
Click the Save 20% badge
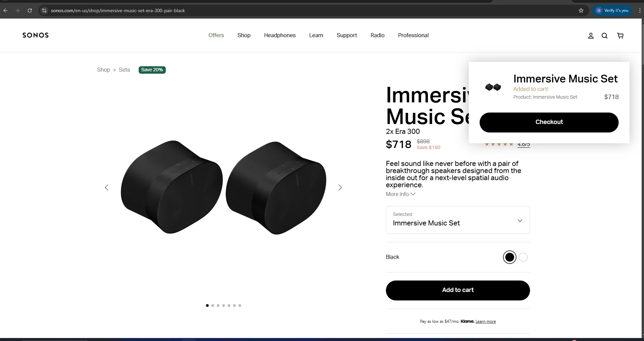pyautogui.click(x=152, y=70)
